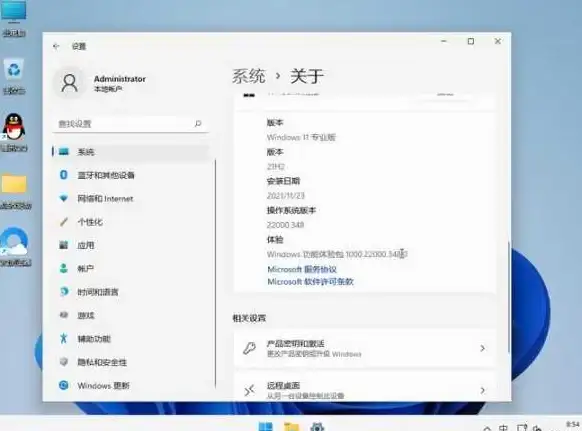This screenshot has height=431, width=582.
Task: Click the 辅助功能 accessibility icon
Action: 64,338
